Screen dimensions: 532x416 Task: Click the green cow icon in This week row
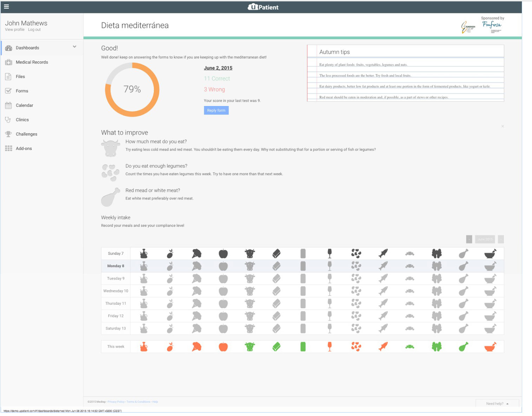click(x=250, y=346)
